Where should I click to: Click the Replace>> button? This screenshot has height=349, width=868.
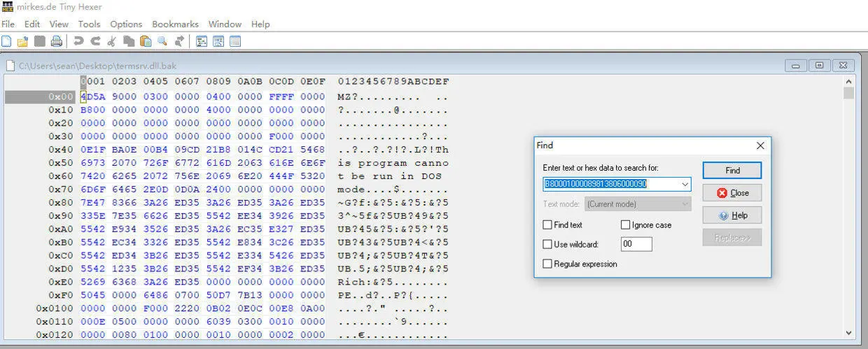[732, 238]
